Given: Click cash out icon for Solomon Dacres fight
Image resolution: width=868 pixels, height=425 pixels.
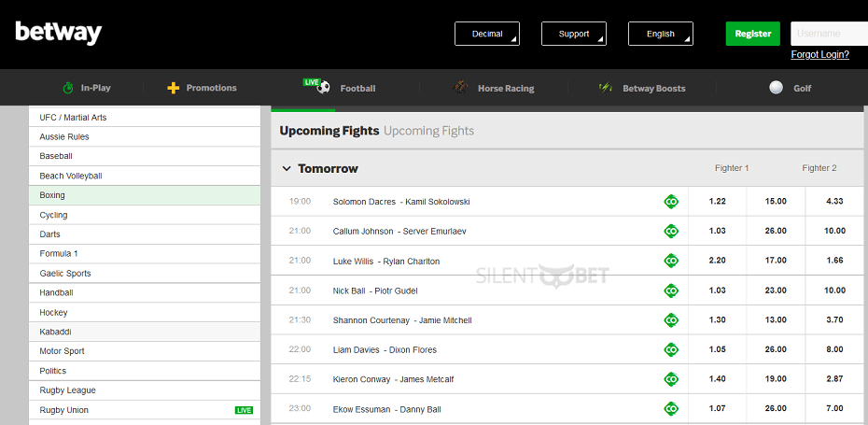Looking at the screenshot, I should pyautogui.click(x=671, y=202).
